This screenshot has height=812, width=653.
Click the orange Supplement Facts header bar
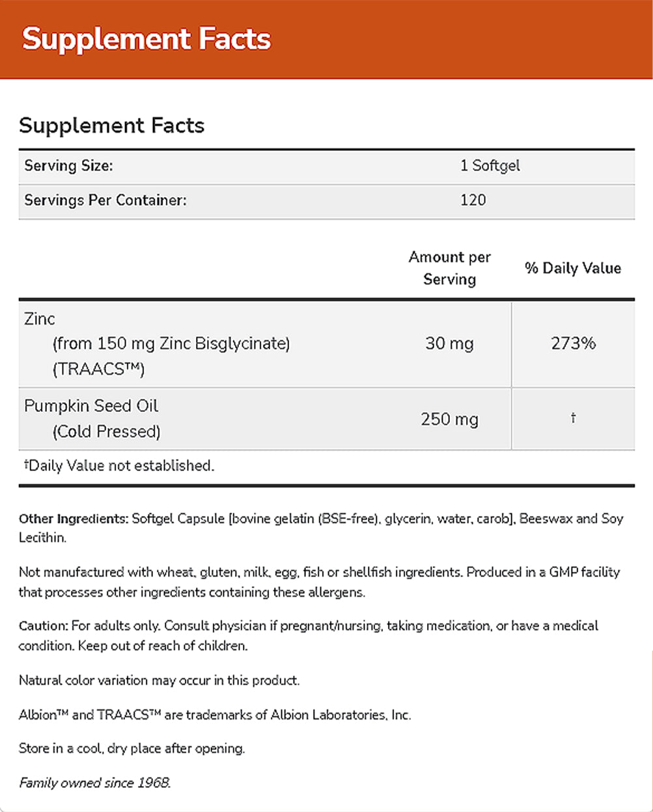pos(326,39)
